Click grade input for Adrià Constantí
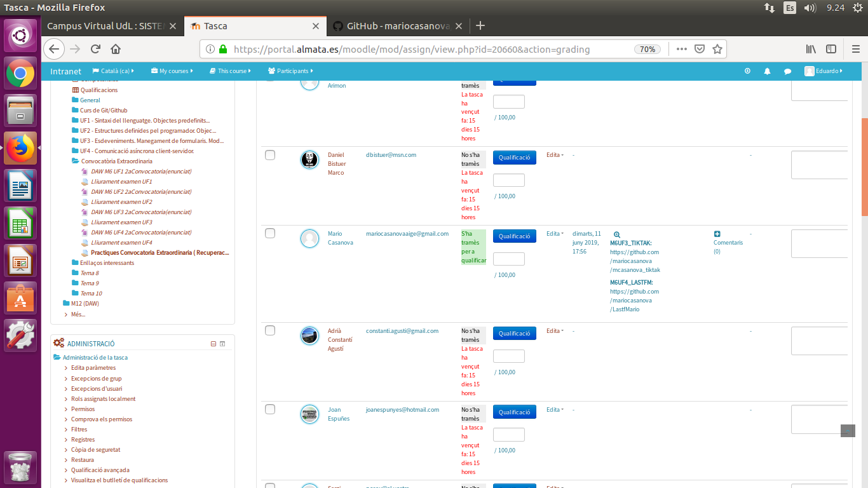Screen dimensions: 868x488 pyautogui.click(x=509, y=356)
